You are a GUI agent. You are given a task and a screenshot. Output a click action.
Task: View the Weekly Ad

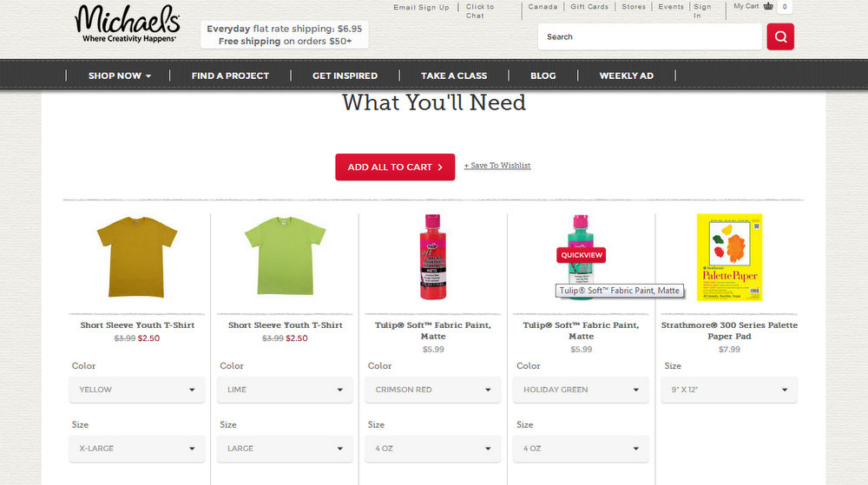626,75
